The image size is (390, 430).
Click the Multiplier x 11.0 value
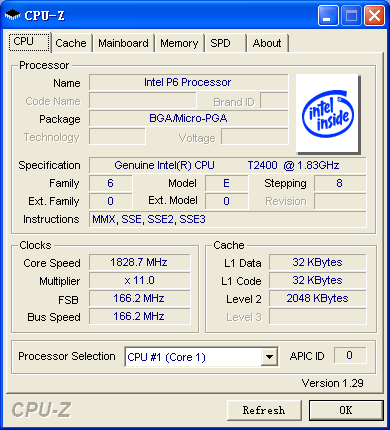click(x=139, y=280)
